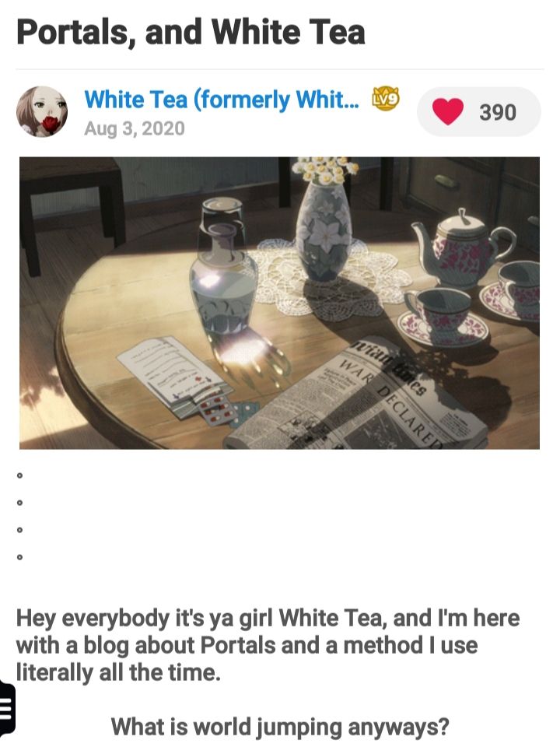Tap the glass water carafe in the image
Screen dimensions: 560x747
[x=223, y=267]
